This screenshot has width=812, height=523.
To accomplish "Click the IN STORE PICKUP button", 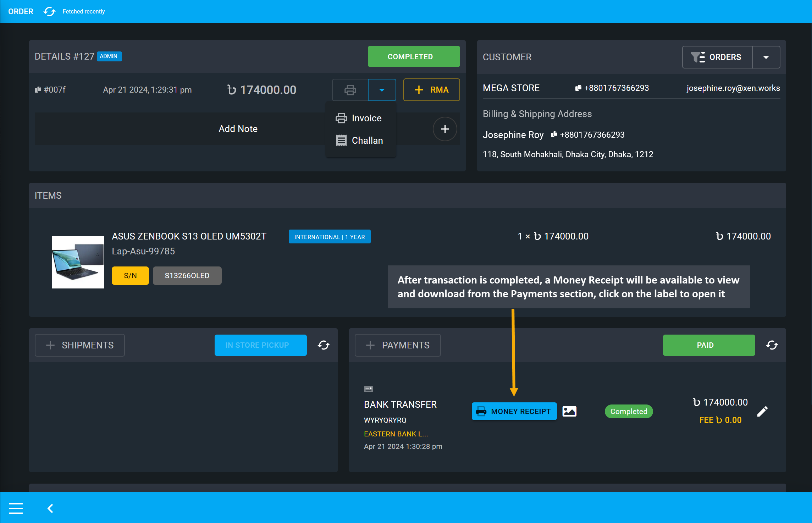I will (258, 345).
